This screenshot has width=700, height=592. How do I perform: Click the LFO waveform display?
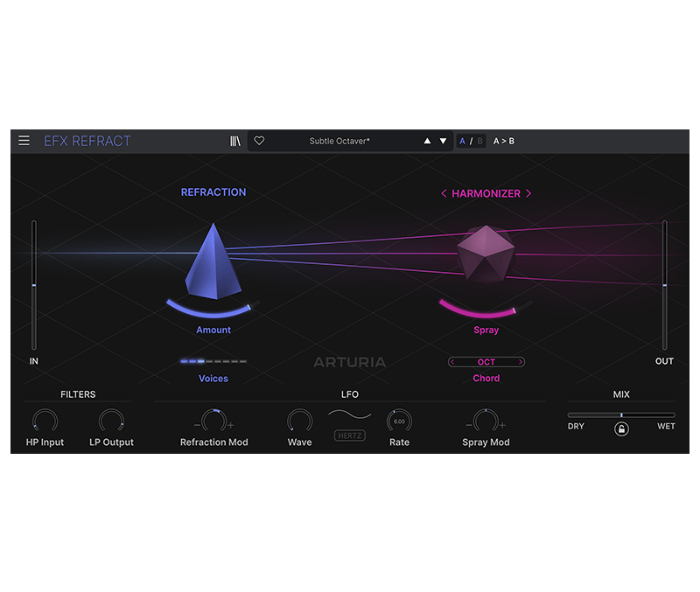click(349, 414)
